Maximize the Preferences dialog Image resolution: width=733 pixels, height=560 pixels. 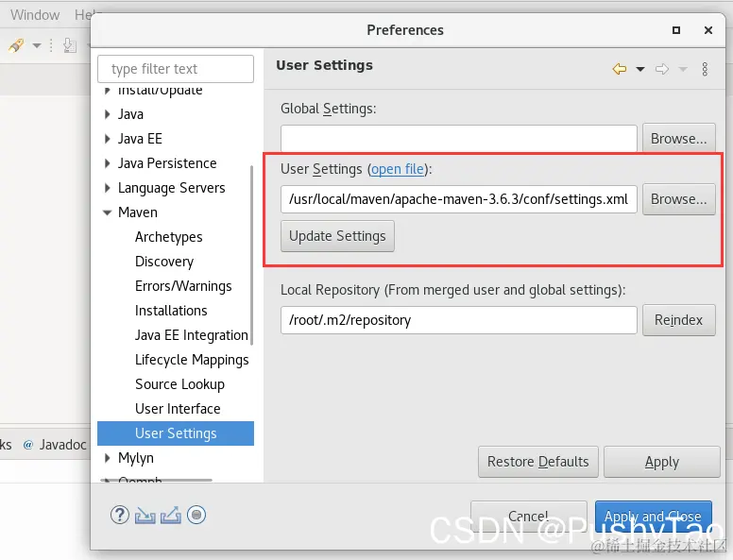pos(676,30)
